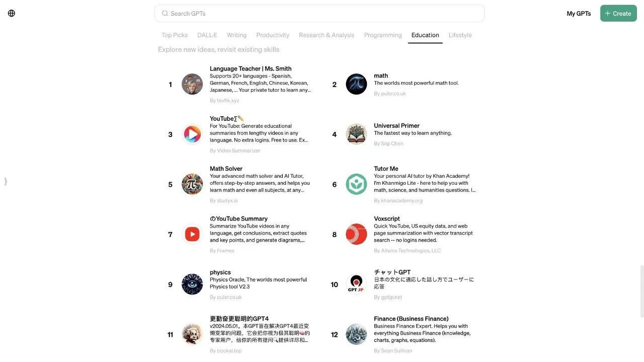Viewport: 644px width, 362px height.
Task: Open the Research & Analysis tab
Action: pos(327,35)
